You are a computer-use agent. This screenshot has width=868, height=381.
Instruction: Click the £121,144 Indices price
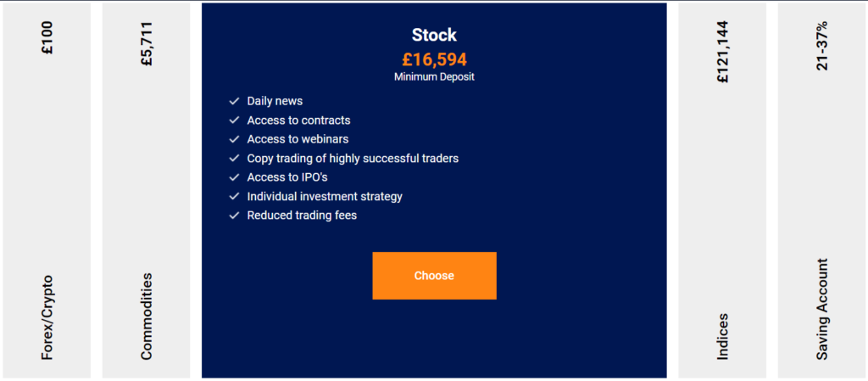[x=722, y=52]
